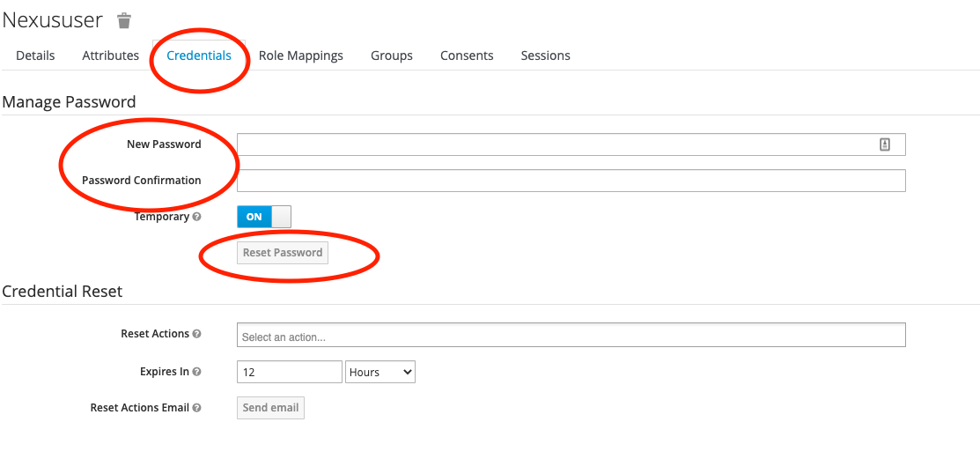Viewport: 980px width, 459px height.
Task: Click the trash icon beside Nexususer
Action: [x=124, y=20]
